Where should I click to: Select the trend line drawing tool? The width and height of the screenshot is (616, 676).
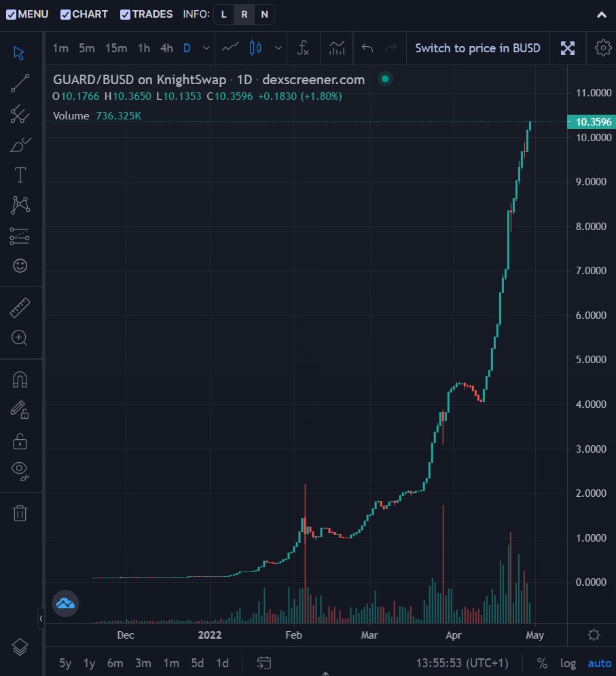20,83
